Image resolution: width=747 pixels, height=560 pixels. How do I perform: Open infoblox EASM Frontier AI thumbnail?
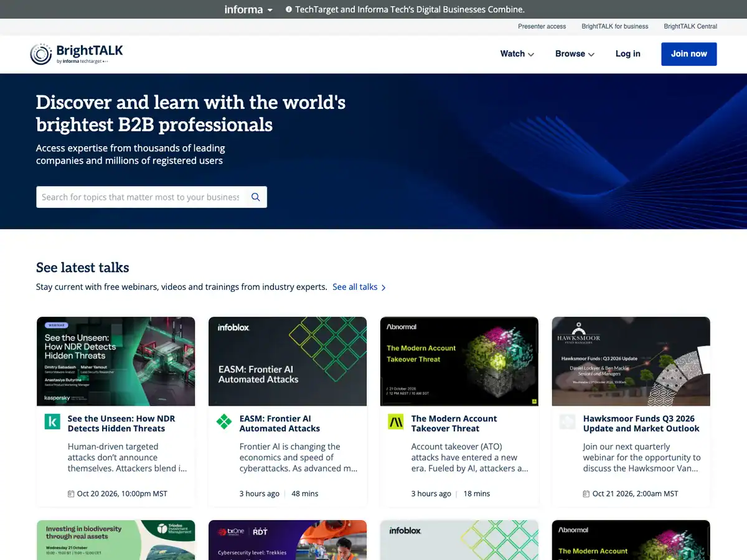pos(288,362)
